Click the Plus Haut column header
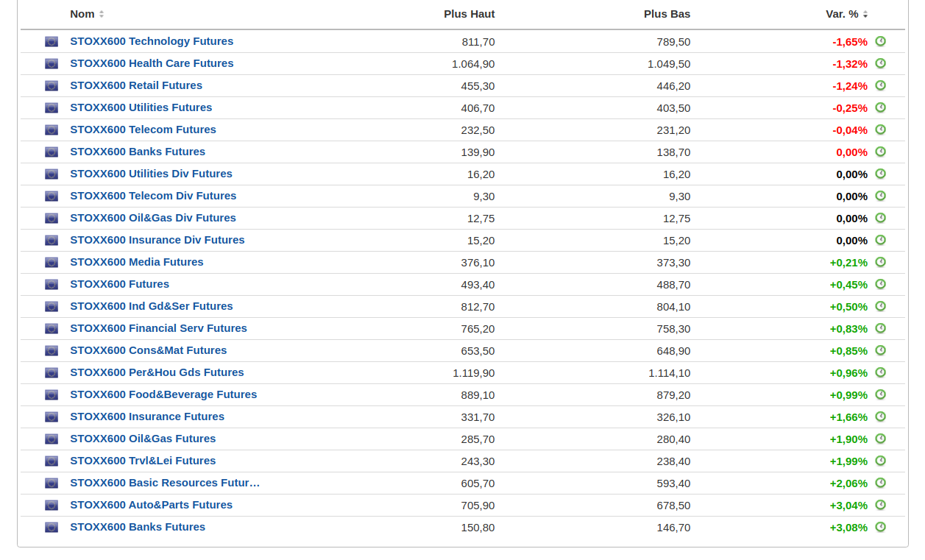Screen dimensions: 925x560 tap(469, 14)
